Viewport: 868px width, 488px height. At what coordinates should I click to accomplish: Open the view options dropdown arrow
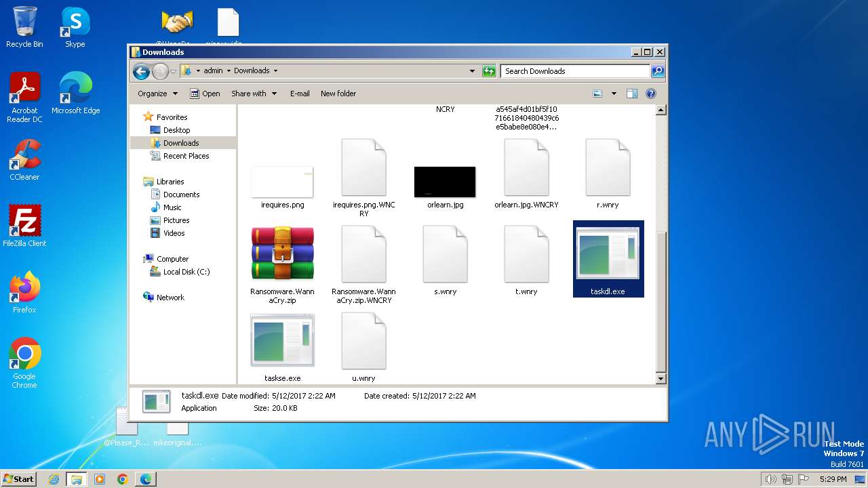coord(614,94)
